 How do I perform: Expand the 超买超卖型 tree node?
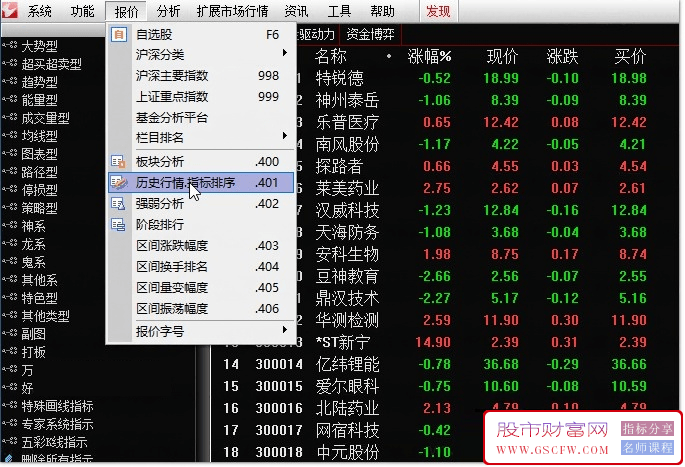tap(9, 63)
